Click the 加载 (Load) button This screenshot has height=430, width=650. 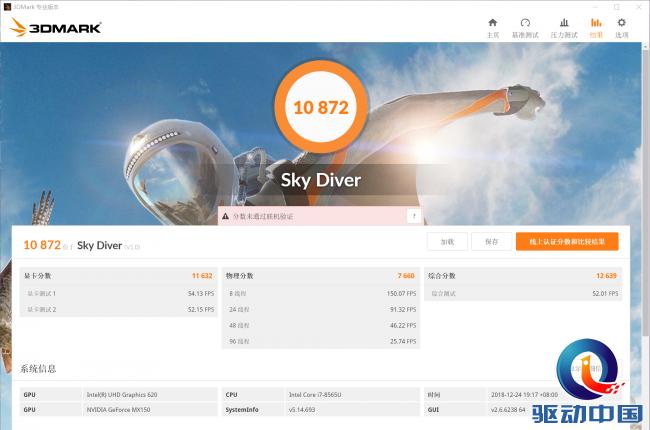(x=447, y=242)
